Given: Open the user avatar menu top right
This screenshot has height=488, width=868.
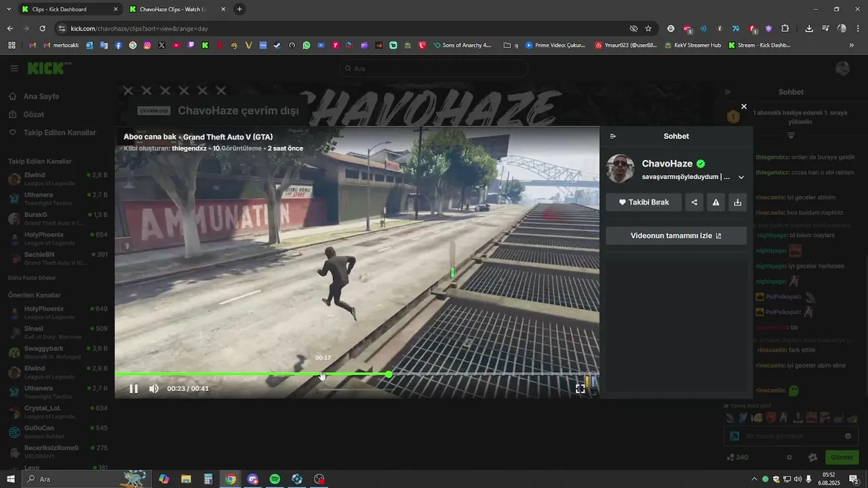Looking at the screenshot, I should click(843, 68).
